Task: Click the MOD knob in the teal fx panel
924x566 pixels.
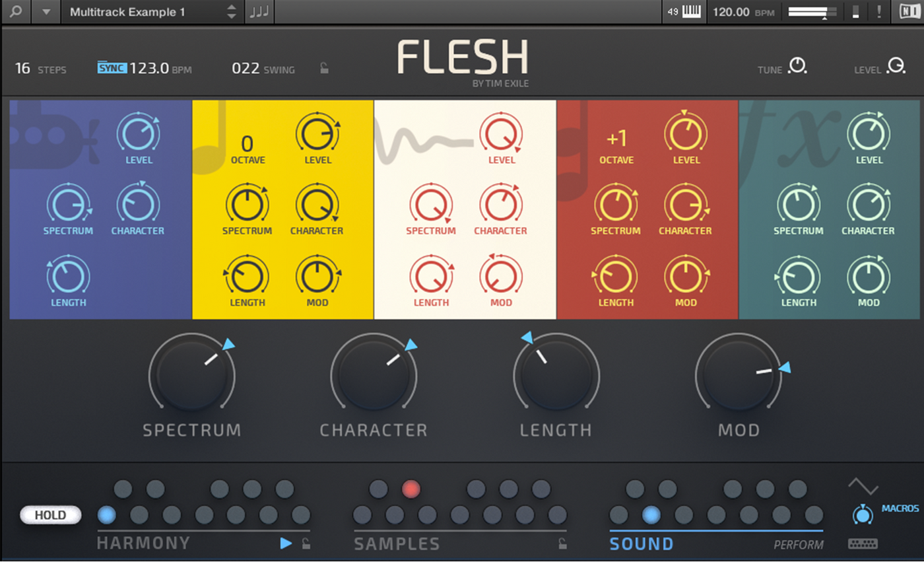Action: (869, 276)
